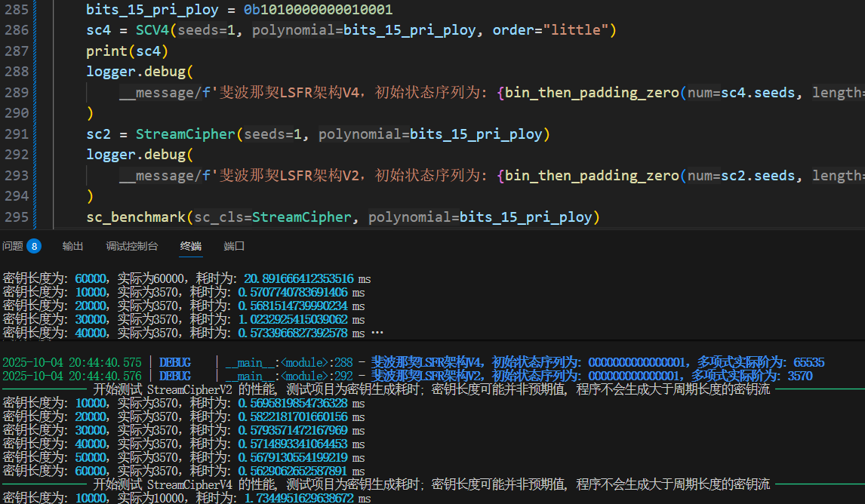Select the 终端 terminal tab

[191, 246]
